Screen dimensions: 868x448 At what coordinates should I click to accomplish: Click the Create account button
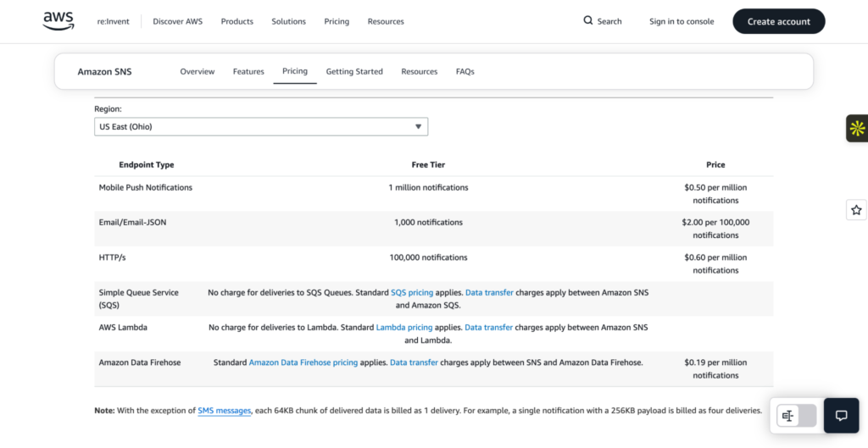778,21
